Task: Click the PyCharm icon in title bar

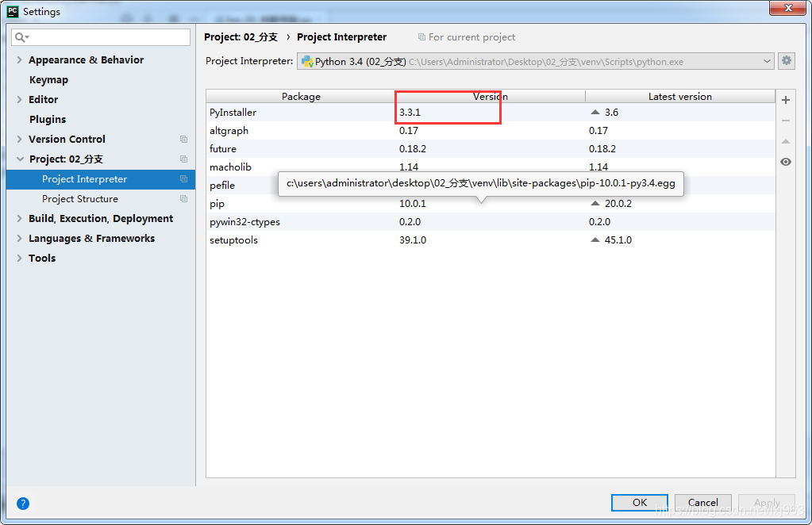Action: coord(13,11)
